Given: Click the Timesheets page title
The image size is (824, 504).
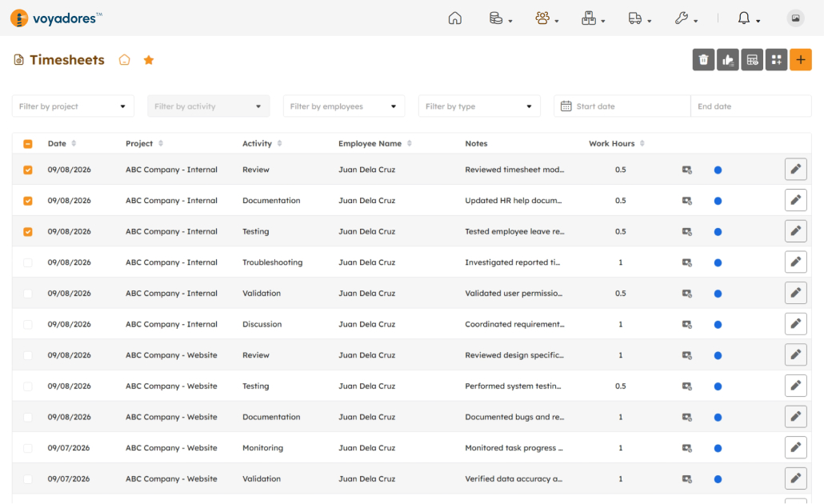Looking at the screenshot, I should click(x=67, y=60).
